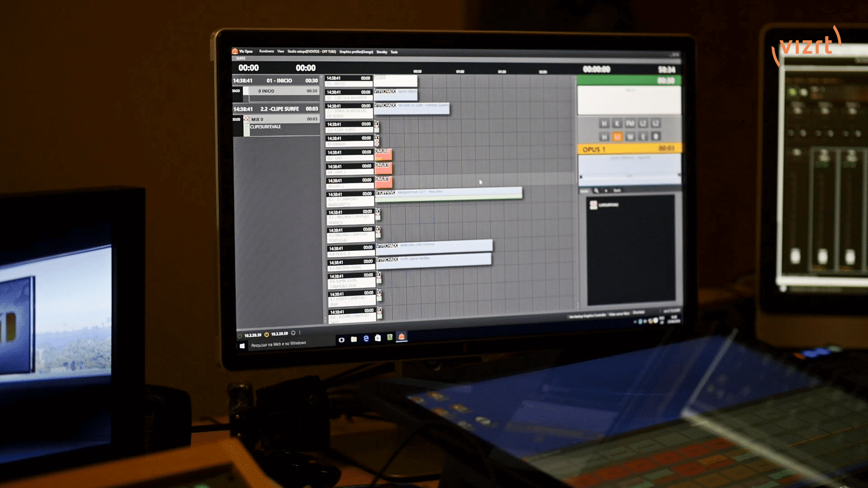
Task: Open the Tools menu
Action: [x=394, y=52]
